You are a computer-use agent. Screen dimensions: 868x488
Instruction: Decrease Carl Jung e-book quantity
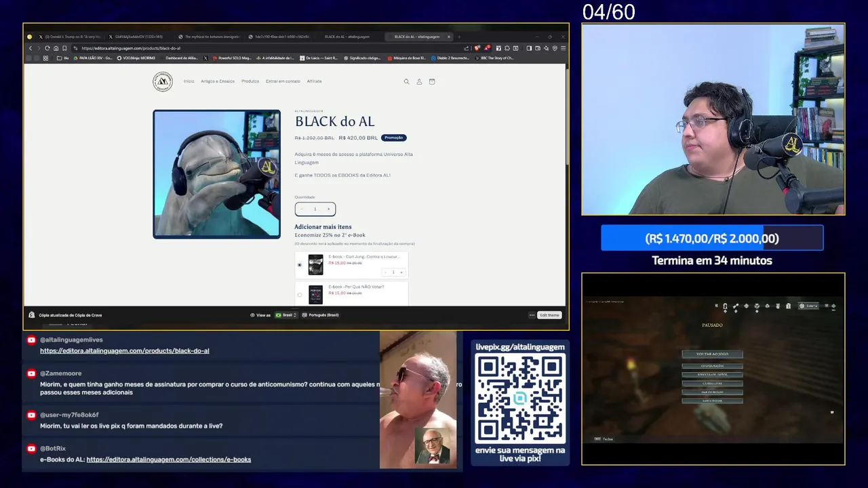386,272
